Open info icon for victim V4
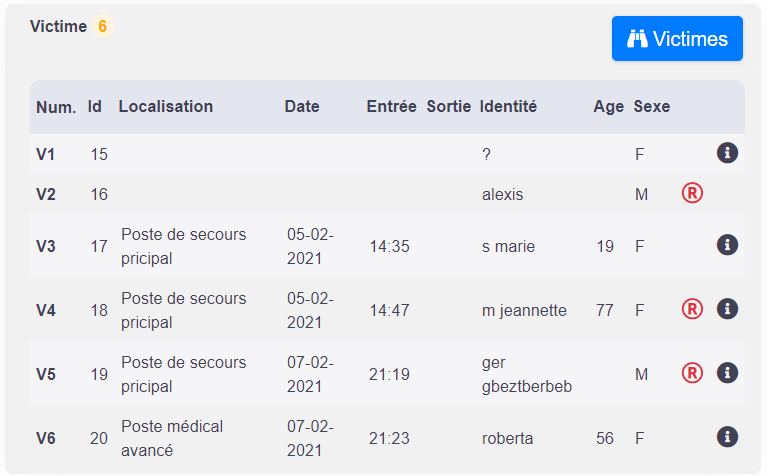 (x=727, y=309)
